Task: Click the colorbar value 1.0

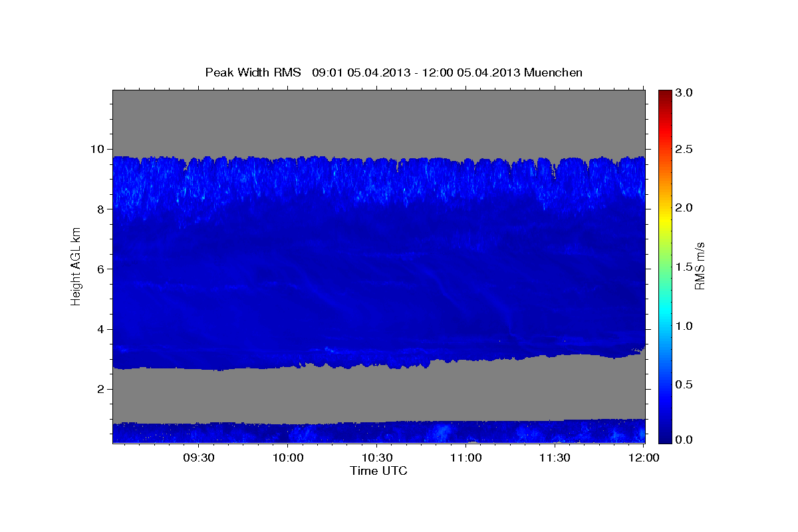Action: [x=684, y=326]
